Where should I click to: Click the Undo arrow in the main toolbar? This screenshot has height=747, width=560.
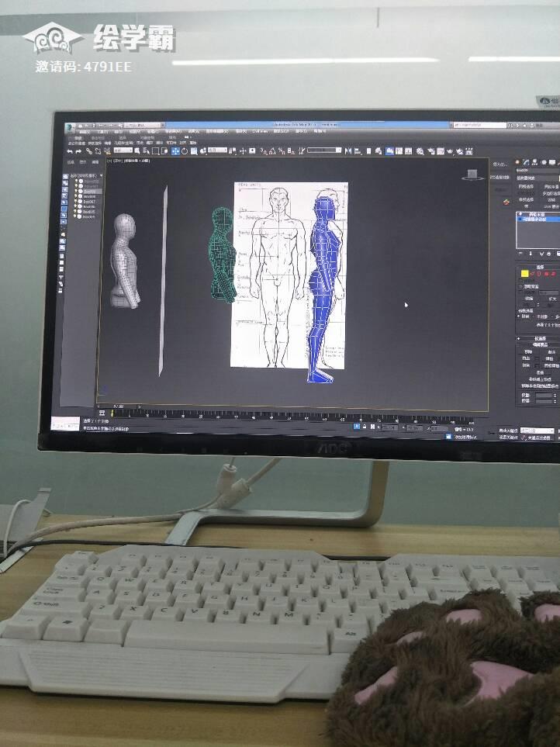(x=70, y=151)
